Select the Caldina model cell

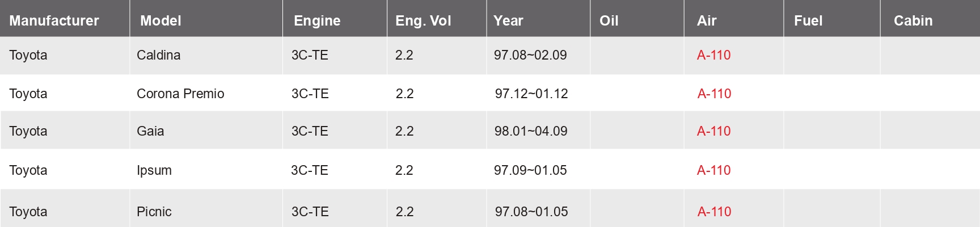click(158, 55)
